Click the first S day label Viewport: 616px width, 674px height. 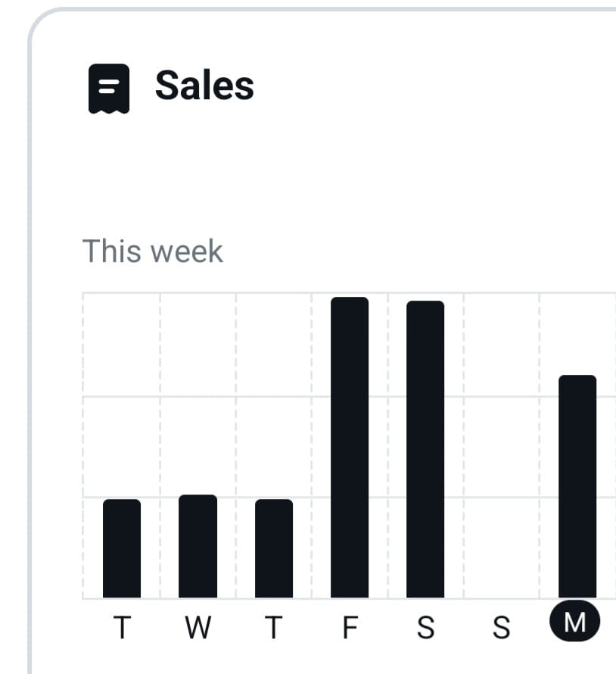click(x=426, y=628)
